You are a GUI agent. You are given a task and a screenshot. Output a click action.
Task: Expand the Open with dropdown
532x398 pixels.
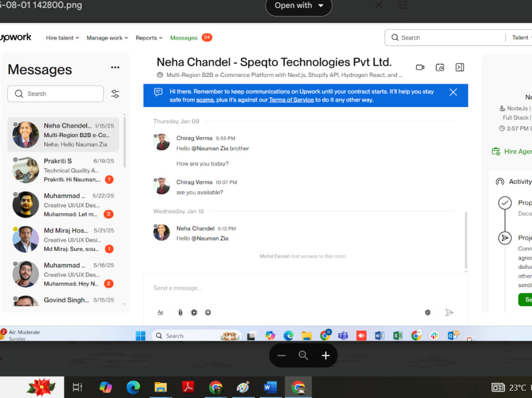click(x=298, y=6)
